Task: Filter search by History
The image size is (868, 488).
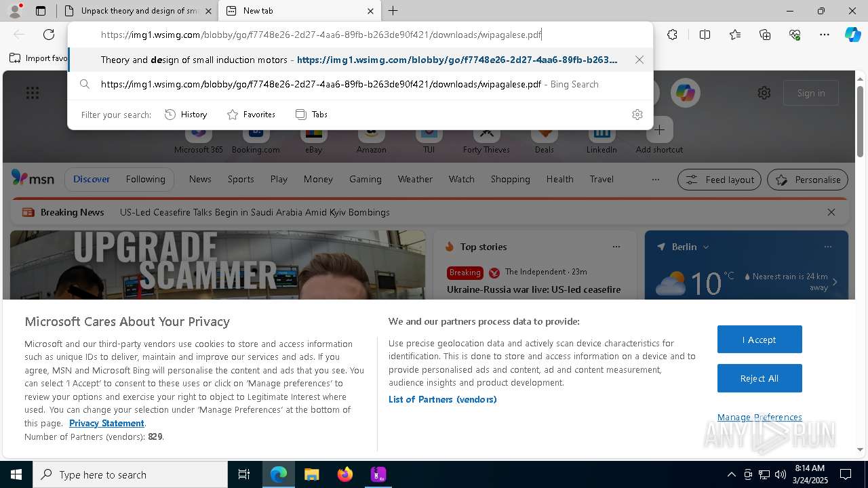Action: pos(186,115)
